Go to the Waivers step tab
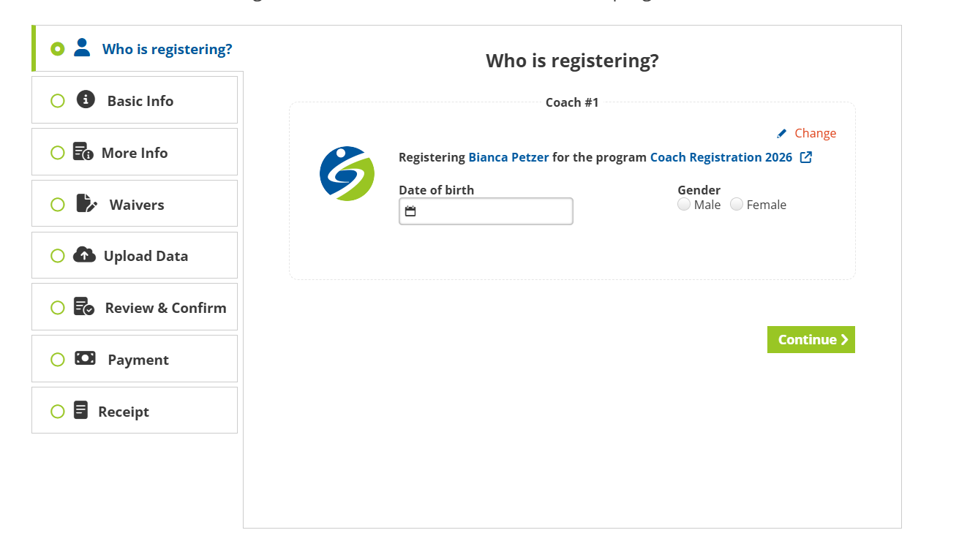The width and height of the screenshot is (959, 560). [x=137, y=205]
